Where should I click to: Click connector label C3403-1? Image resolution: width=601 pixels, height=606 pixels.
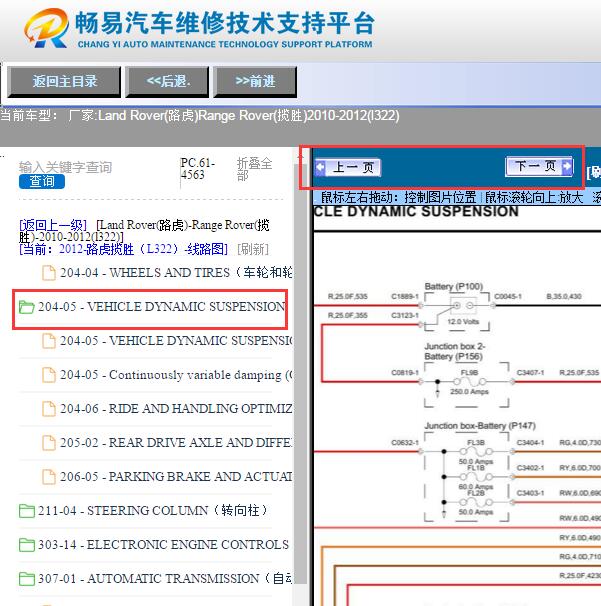[x=530, y=493]
